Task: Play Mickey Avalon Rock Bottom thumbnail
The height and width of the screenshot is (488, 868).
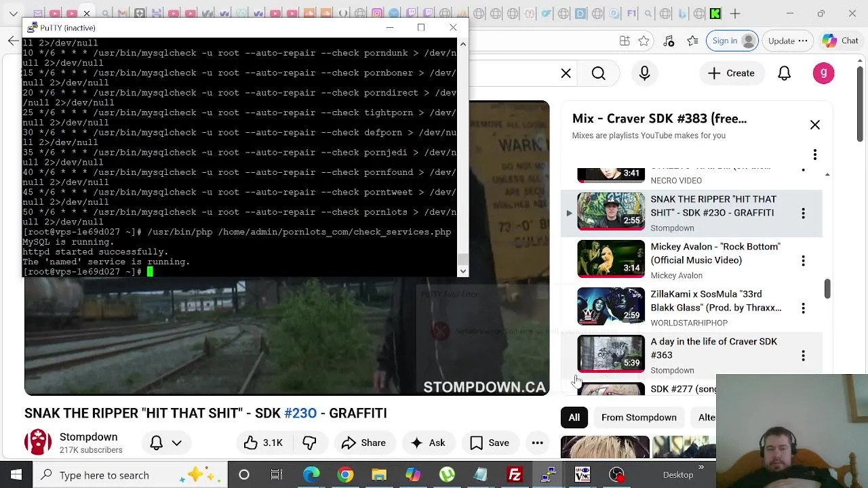Action: (611, 259)
